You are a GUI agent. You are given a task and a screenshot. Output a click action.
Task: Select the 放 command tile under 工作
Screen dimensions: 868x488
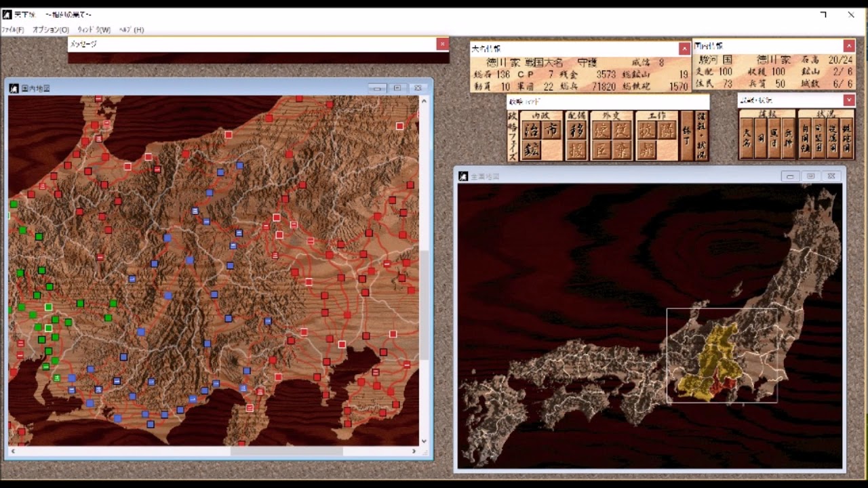point(647,131)
